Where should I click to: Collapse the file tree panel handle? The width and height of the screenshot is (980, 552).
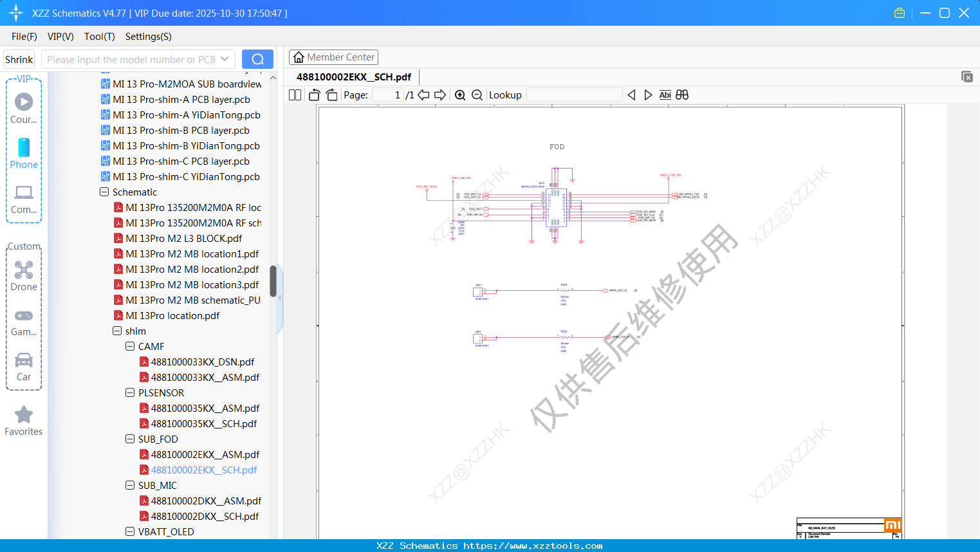tap(280, 298)
